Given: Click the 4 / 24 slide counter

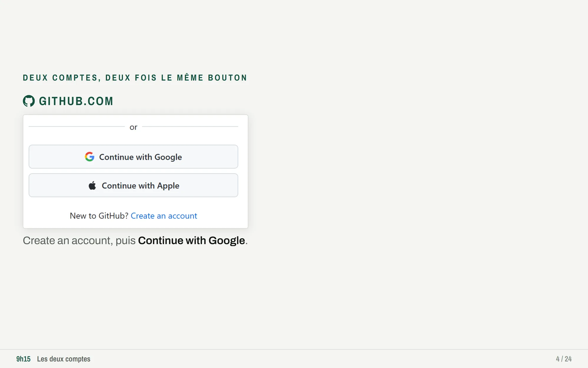Looking at the screenshot, I should [564, 359].
